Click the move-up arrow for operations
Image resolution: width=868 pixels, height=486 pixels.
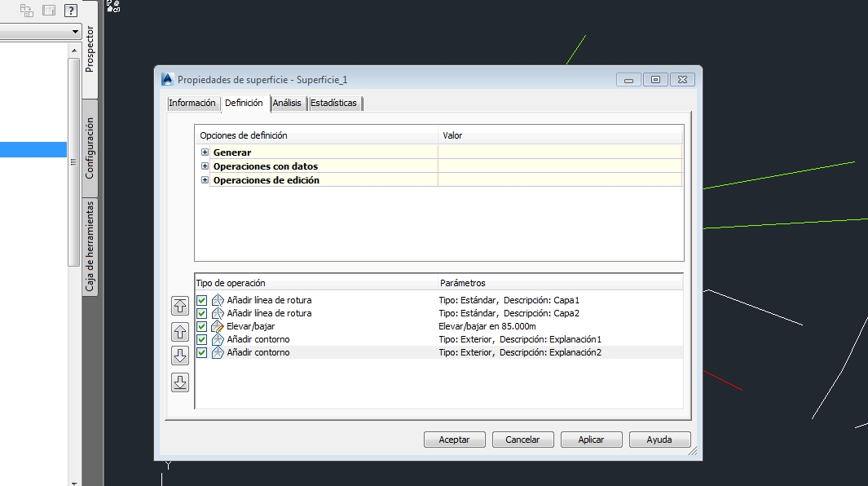[180, 331]
